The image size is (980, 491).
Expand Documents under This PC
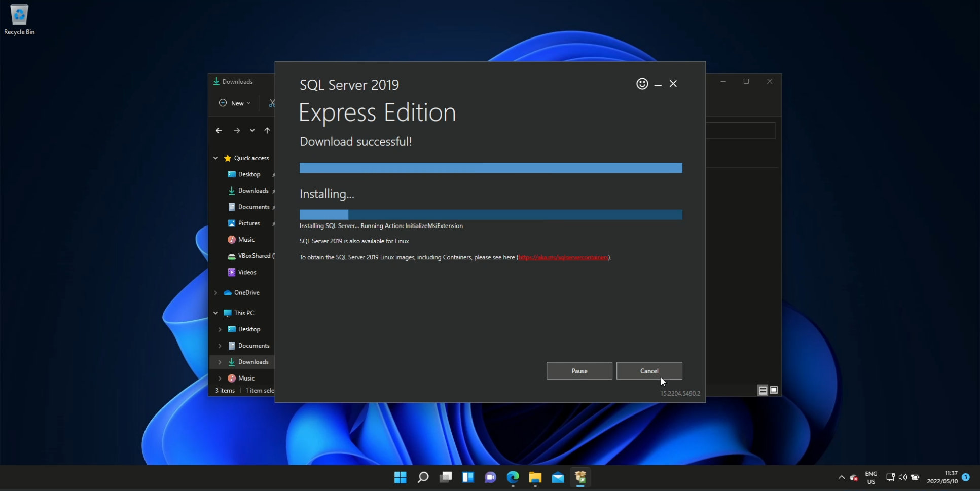[x=220, y=346]
